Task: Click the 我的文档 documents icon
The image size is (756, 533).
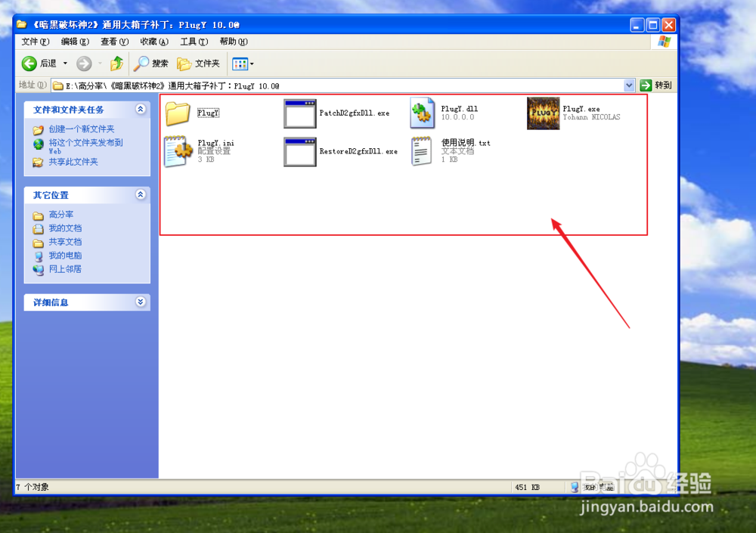Action: 38,228
